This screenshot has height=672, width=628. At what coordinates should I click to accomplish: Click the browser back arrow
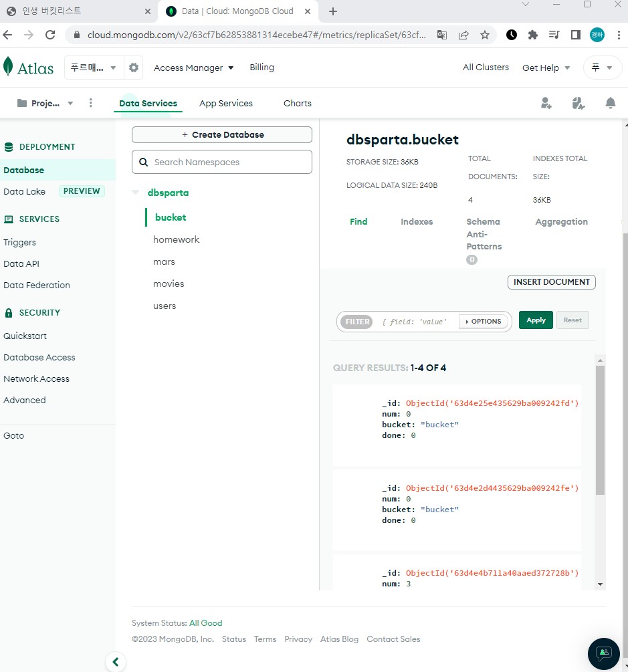(8, 35)
